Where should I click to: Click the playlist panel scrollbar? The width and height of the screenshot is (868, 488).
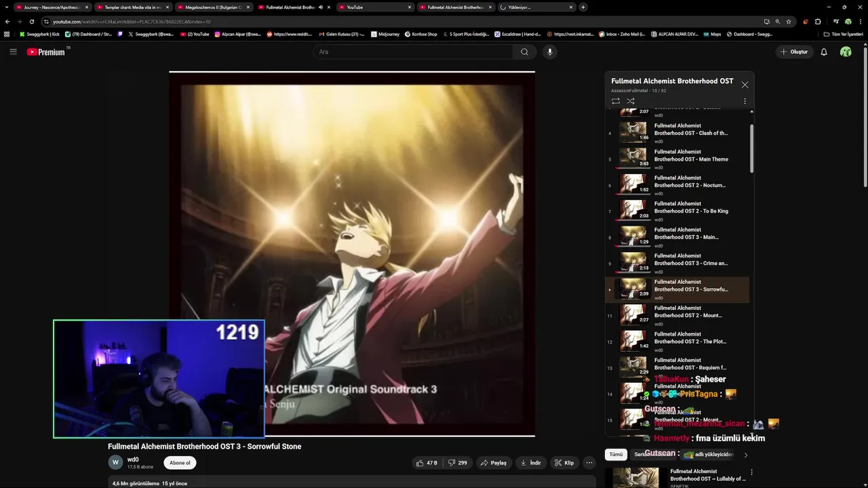pyautogui.click(x=751, y=148)
